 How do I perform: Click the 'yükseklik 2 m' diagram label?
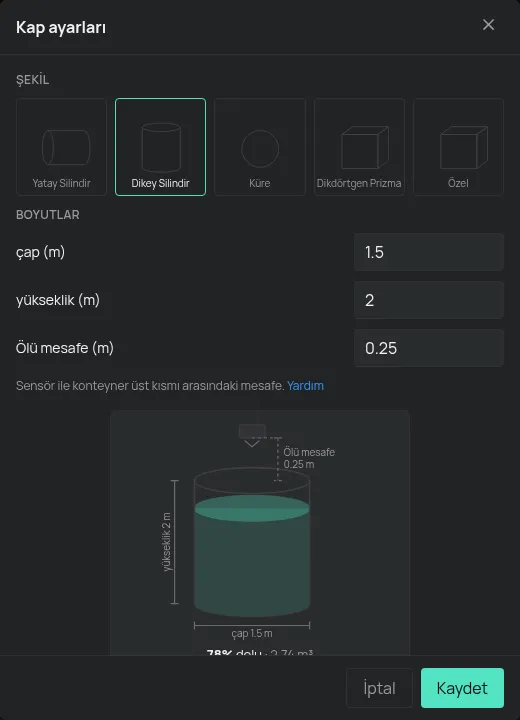pos(166,542)
